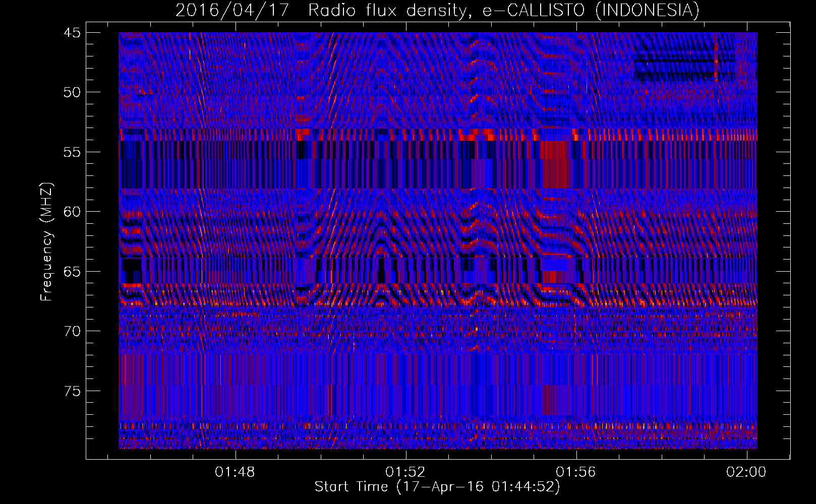
Task: Click the 01:52 time tick label
Action: click(x=405, y=472)
